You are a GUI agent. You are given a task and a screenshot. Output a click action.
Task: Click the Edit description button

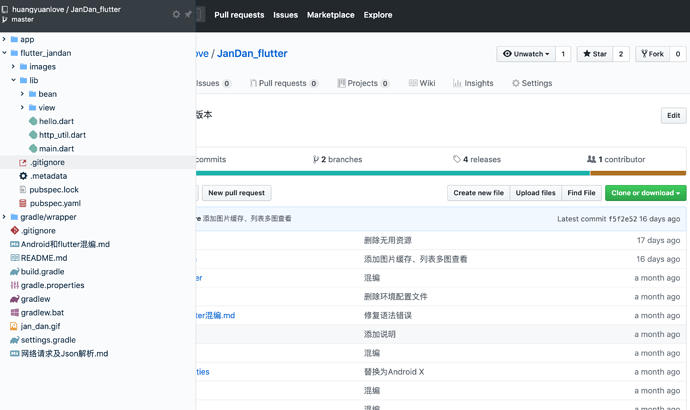673,115
